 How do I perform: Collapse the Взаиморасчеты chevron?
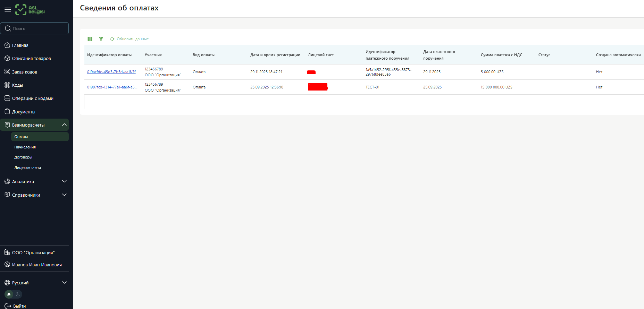click(64, 125)
